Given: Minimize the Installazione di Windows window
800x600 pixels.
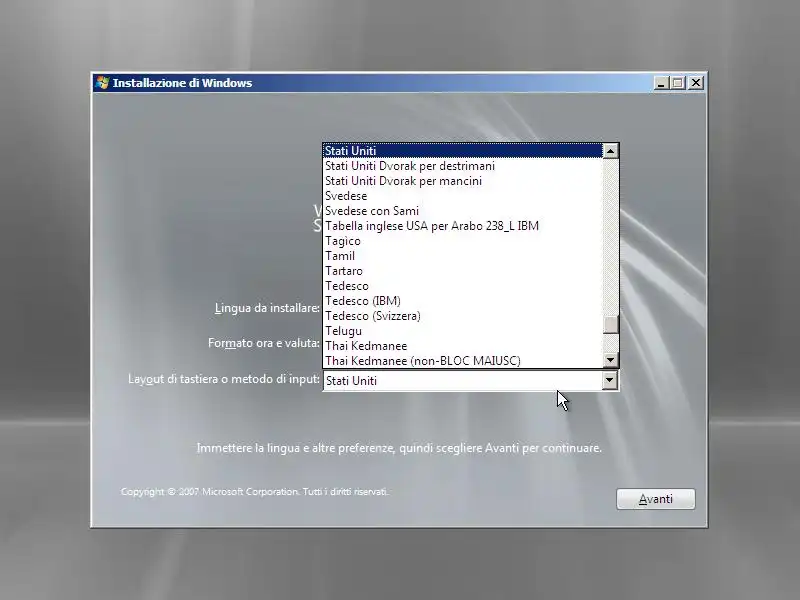Looking at the screenshot, I should tap(661, 83).
